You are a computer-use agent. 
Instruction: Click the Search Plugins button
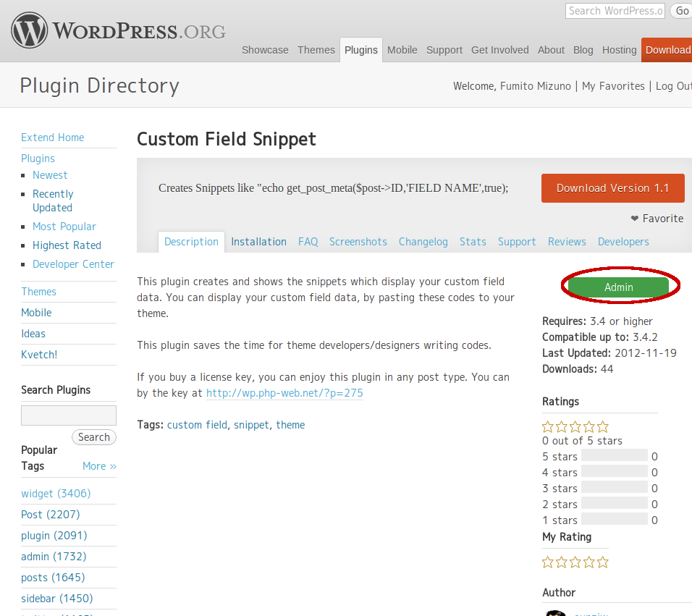[x=94, y=437]
